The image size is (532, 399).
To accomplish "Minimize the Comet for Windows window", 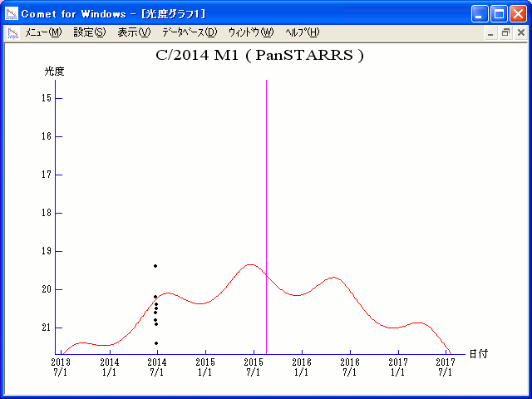I will 480,14.
